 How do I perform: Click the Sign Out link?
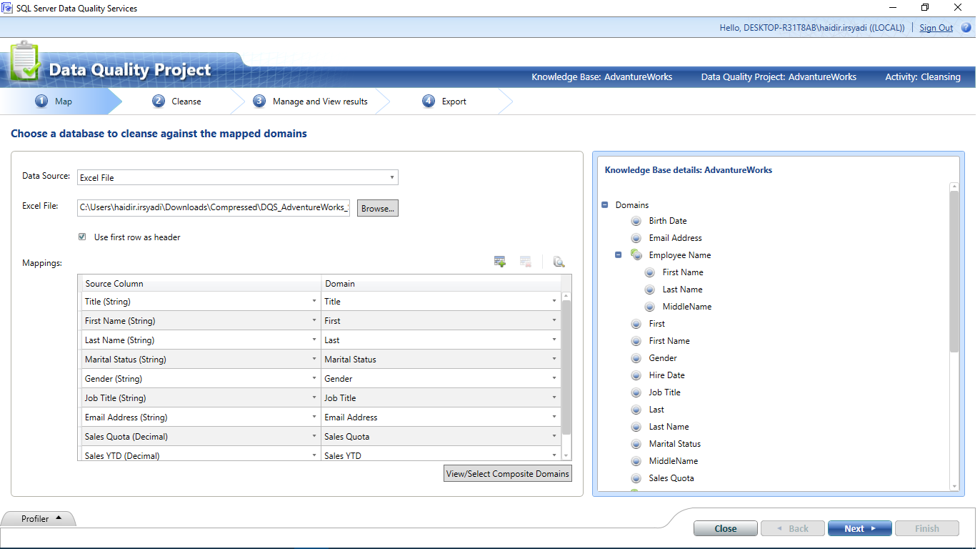[x=936, y=27]
